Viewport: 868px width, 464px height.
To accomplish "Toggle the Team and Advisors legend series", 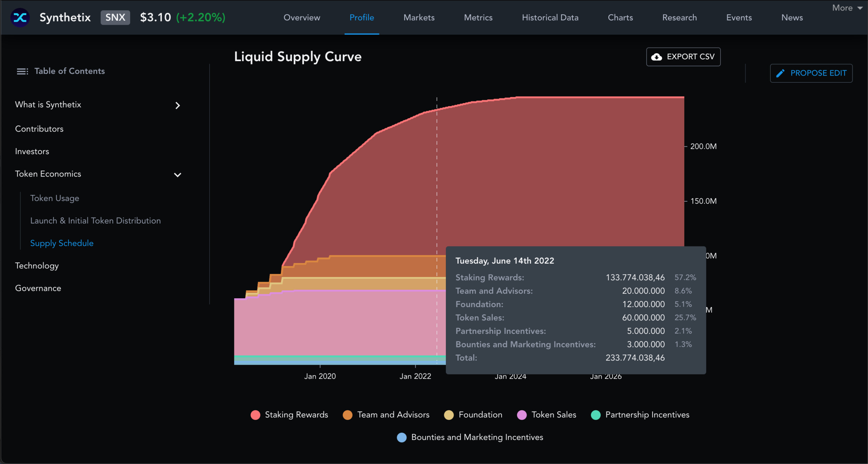I will (x=386, y=415).
